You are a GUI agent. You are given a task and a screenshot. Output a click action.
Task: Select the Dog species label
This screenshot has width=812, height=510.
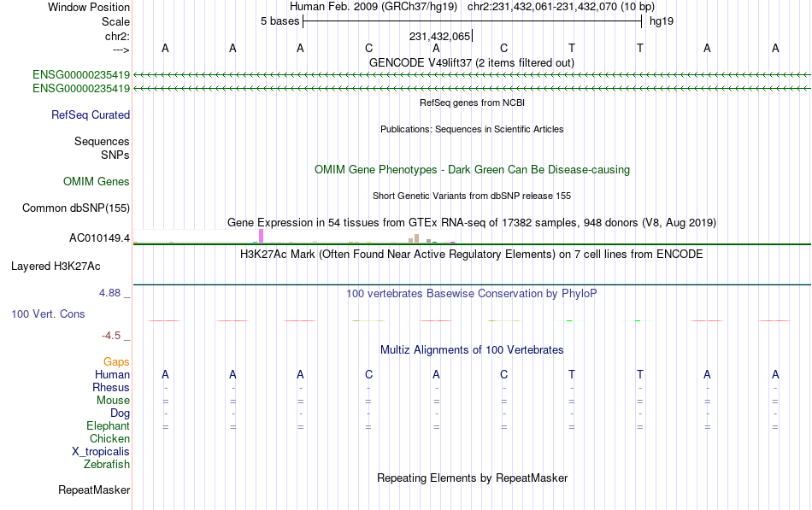(x=121, y=413)
